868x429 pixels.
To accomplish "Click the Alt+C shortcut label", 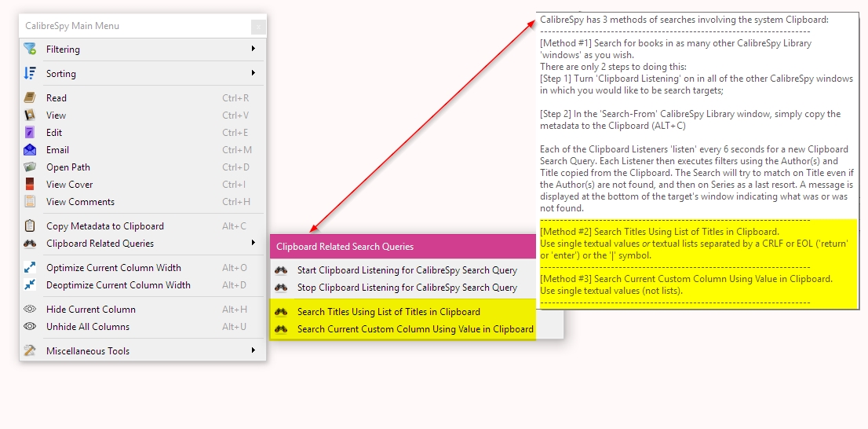I will point(234,225).
